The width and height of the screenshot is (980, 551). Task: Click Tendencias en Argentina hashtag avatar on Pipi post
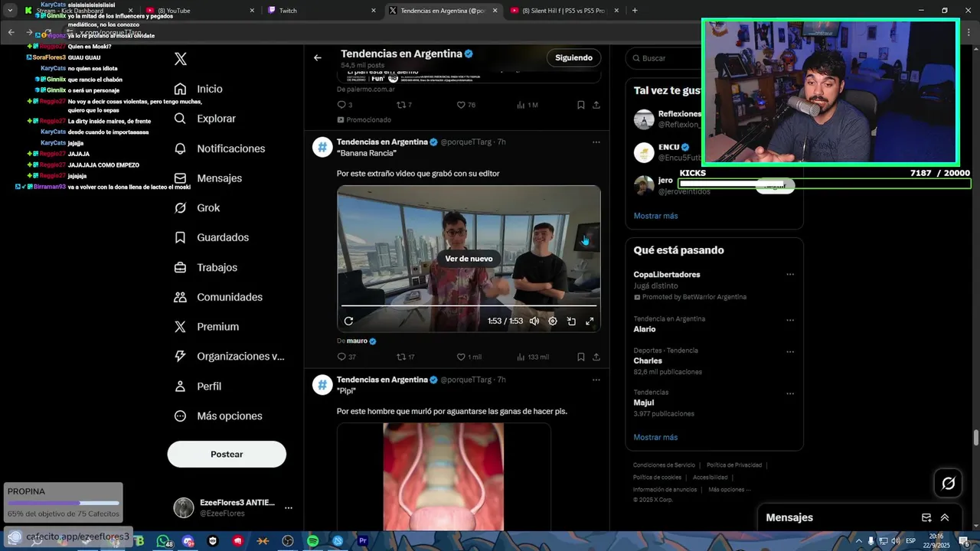pos(322,385)
